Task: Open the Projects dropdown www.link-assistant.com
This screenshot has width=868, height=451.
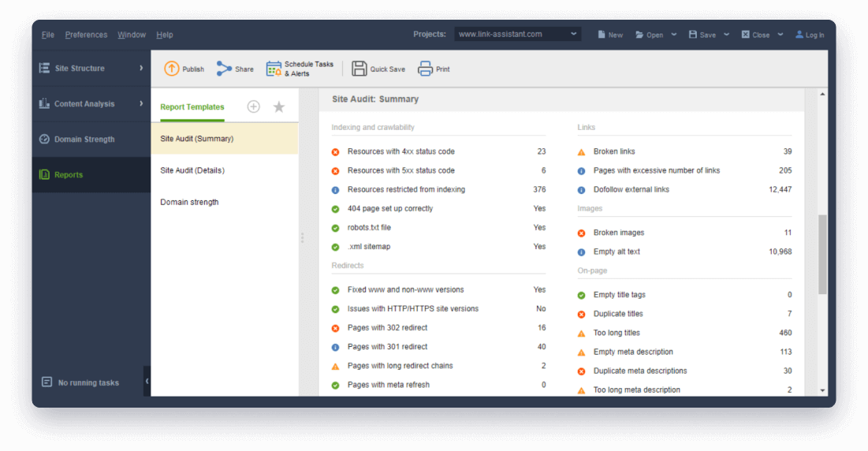Action: 518,35
